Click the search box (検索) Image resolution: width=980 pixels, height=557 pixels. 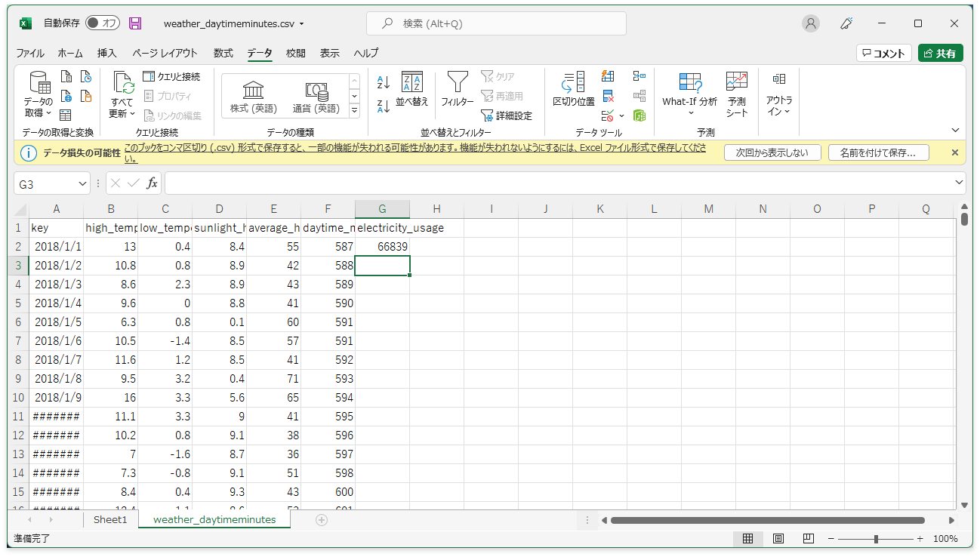(x=496, y=23)
